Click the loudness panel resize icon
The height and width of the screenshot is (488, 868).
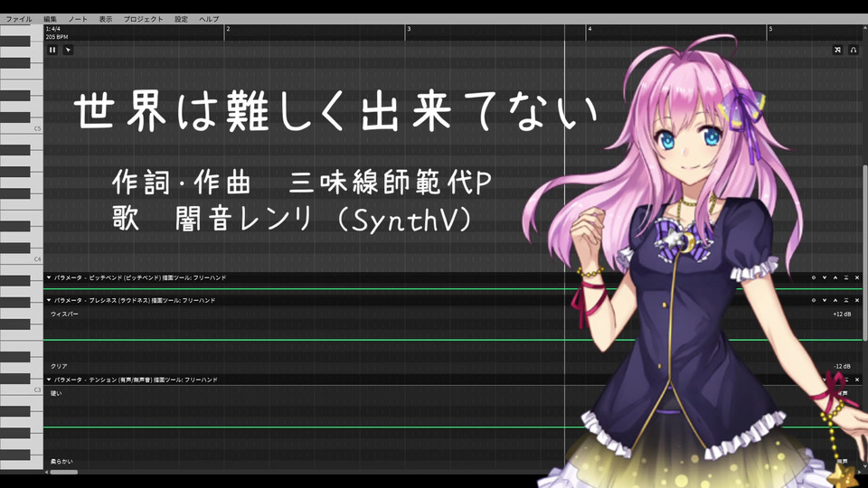(x=846, y=300)
